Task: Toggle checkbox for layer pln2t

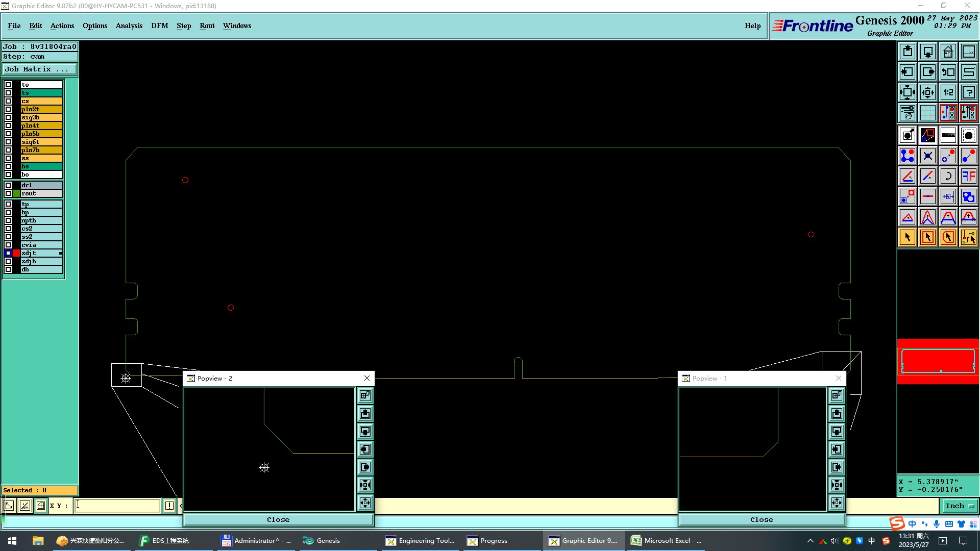Action: (x=8, y=109)
